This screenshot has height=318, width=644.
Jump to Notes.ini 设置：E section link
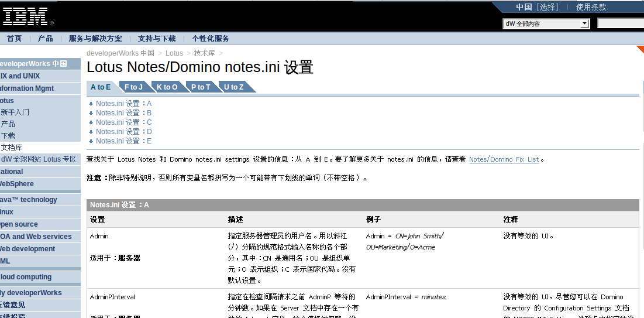(123, 141)
